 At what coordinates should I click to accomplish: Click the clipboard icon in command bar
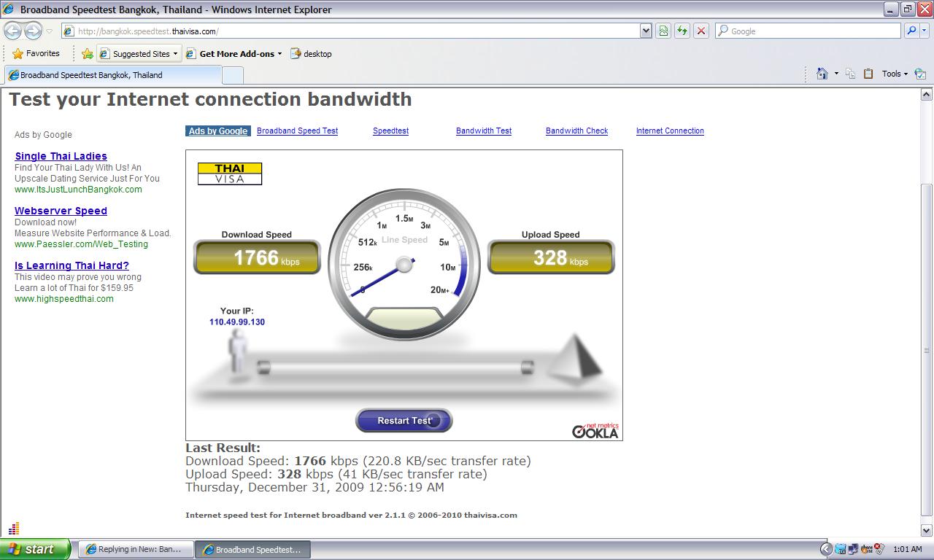coord(868,73)
